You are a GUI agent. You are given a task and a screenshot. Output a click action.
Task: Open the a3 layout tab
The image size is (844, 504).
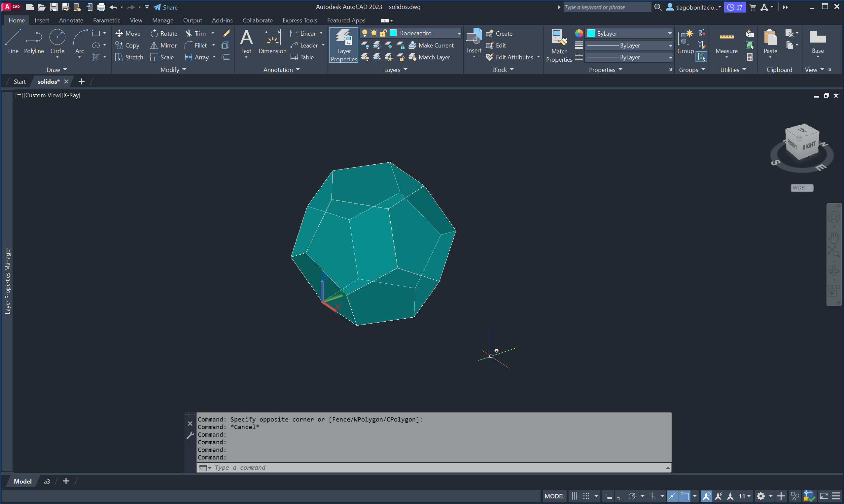click(47, 481)
